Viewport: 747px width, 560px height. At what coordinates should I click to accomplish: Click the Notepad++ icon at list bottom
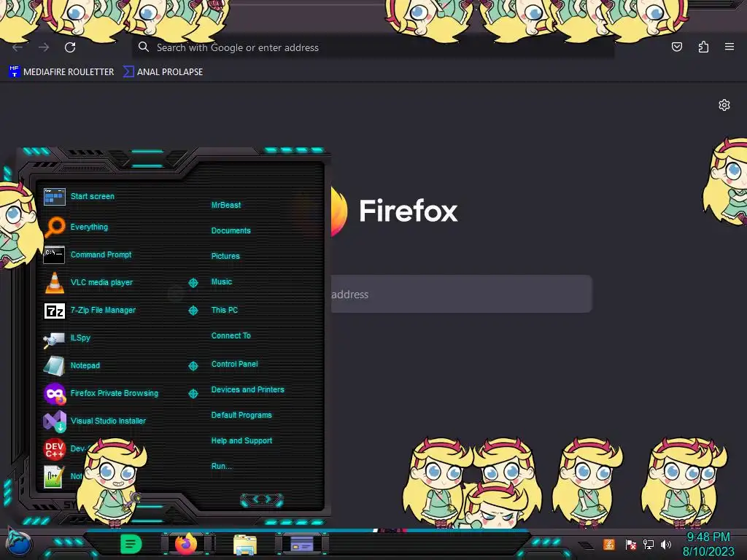pos(53,476)
